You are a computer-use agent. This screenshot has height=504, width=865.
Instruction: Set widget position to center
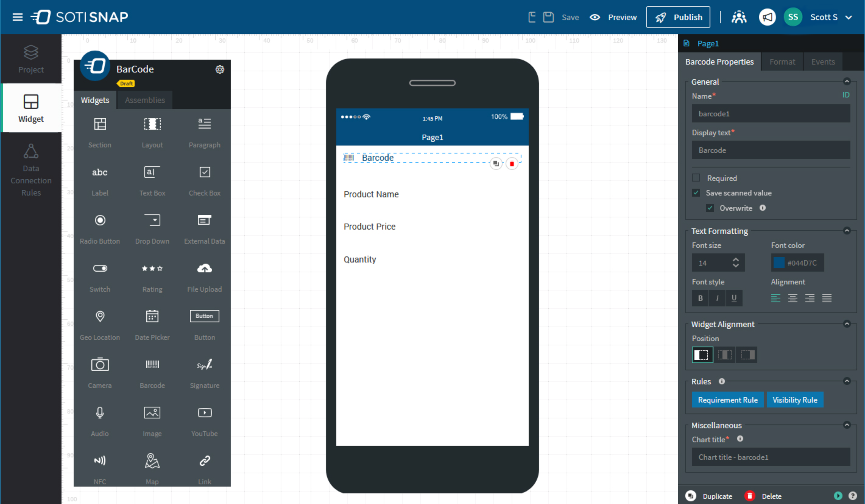[x=725, y=355]
